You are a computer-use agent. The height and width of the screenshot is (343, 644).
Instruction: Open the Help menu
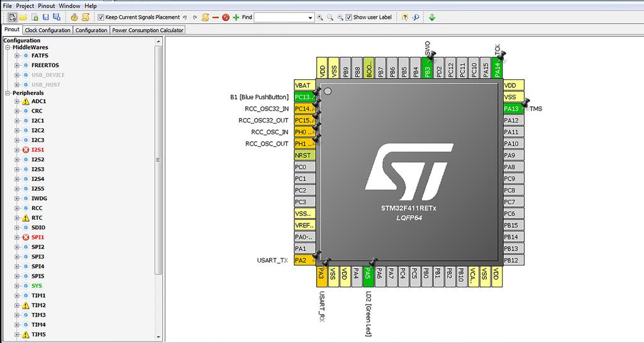[91, 6]
